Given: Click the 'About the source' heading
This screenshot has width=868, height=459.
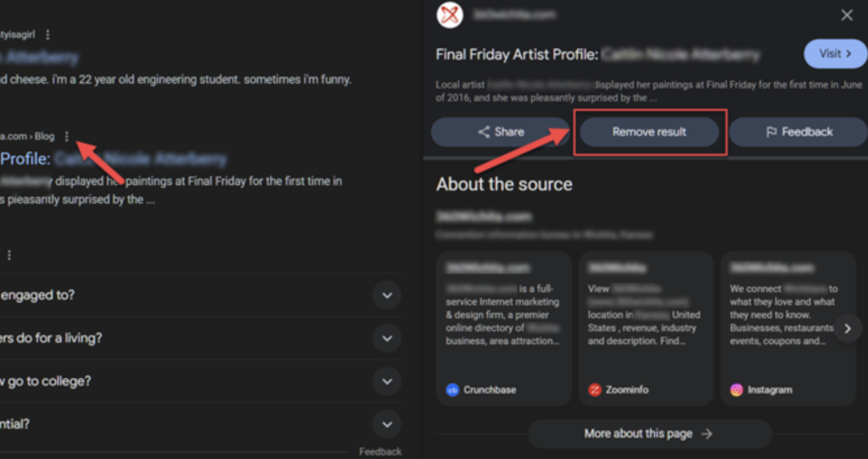Looking at the screenshot, I should tap(504, 184).
